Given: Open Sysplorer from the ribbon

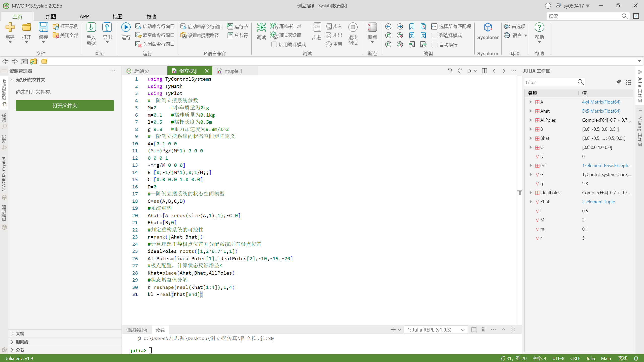Looking at the screenshot, I should [x=488, y=31].
